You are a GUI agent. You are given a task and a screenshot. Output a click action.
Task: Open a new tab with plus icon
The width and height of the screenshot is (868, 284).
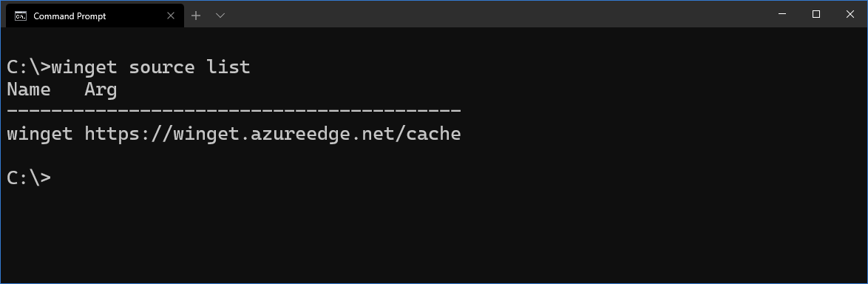(196, 16)
